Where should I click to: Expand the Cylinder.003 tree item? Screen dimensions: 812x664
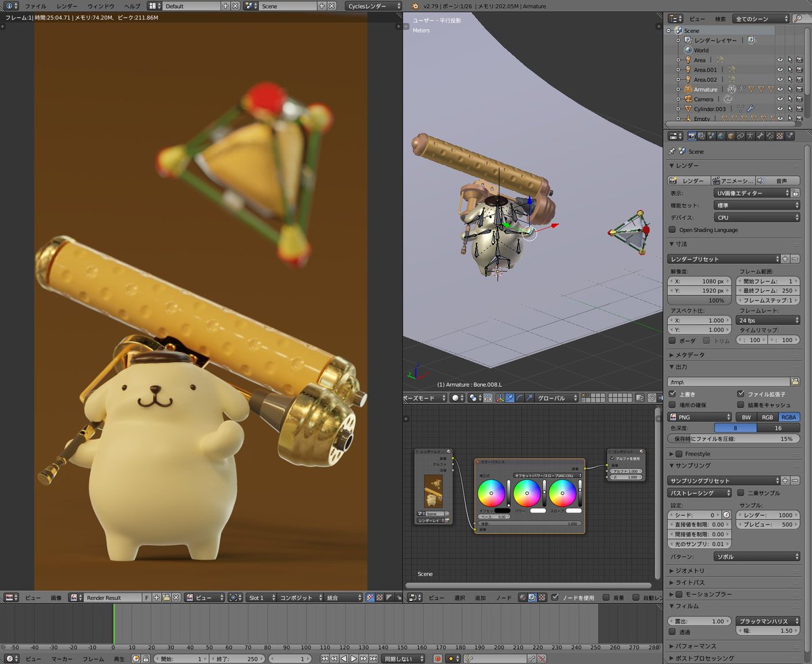coord(678,108)
